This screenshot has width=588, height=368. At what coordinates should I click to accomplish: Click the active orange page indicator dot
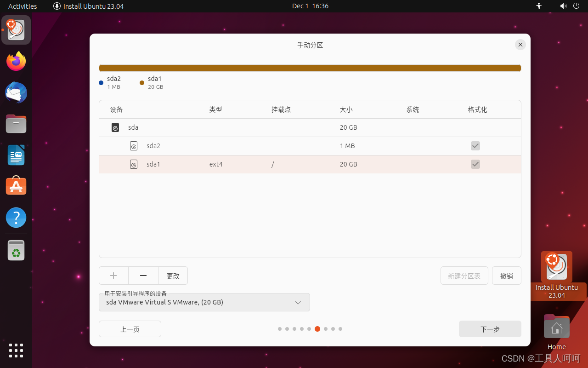[317, 329]
